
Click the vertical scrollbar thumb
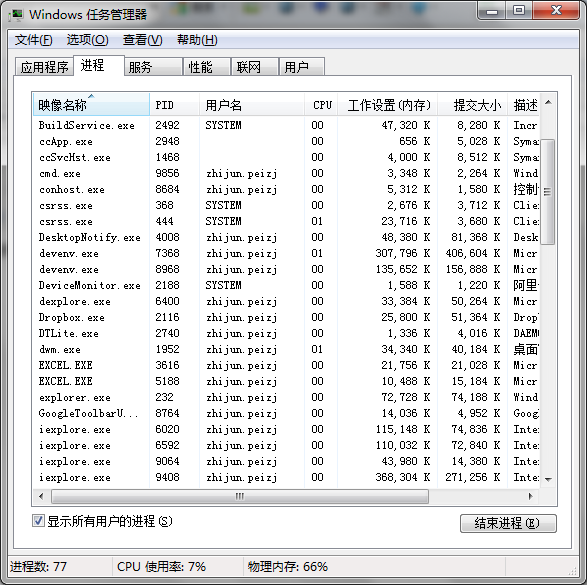coord(548,192)
